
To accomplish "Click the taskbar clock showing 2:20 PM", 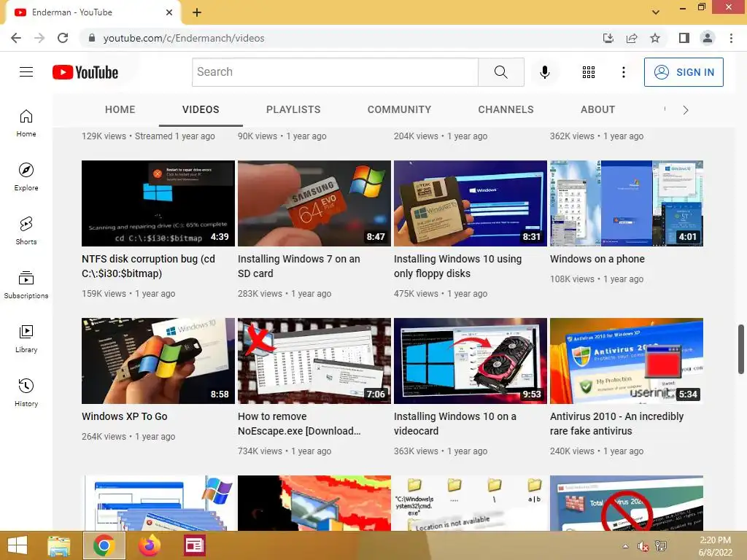I will click(x=715, y=546).
